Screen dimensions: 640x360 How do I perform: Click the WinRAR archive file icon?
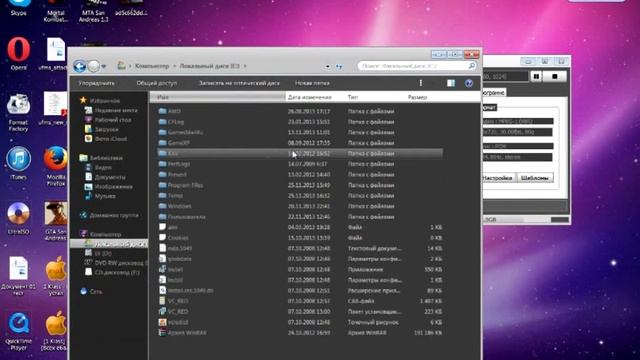(x=162, y=333)
